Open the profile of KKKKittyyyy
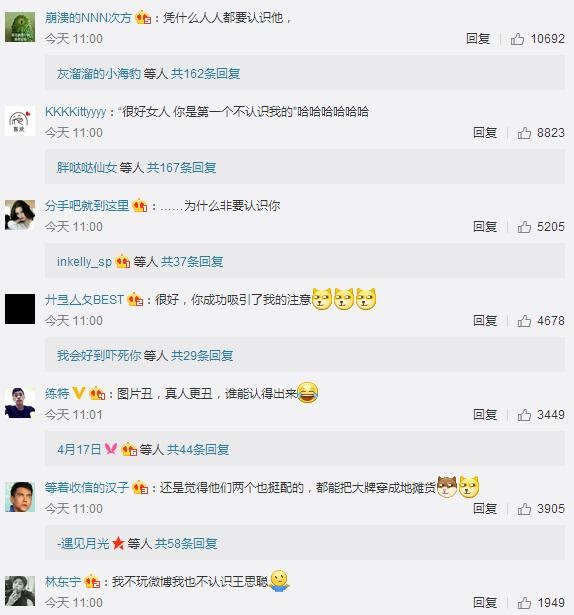The height and width of the screenshot is (615, 574). 76,112
